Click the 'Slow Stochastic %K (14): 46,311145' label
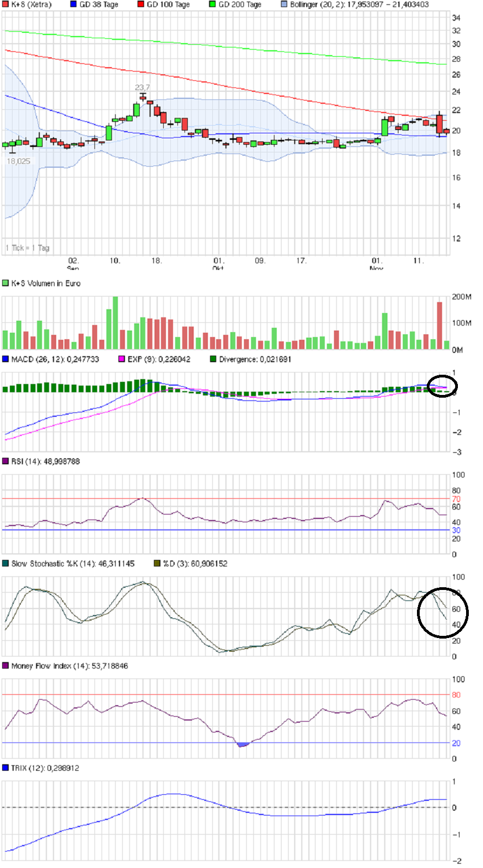This screenshot has width=483, height=868. [73, 563]
